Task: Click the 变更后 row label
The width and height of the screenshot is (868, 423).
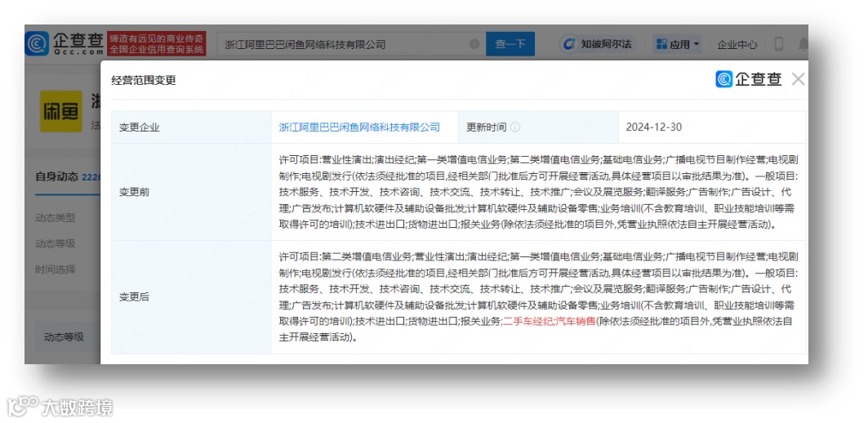Action: tap(134, 296)
